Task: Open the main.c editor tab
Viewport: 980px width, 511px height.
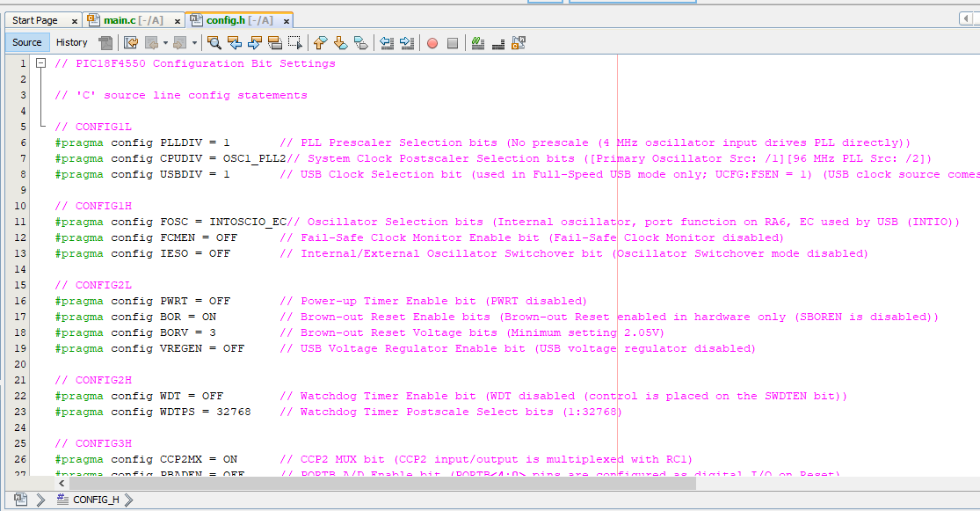Action: click(133, 20)
